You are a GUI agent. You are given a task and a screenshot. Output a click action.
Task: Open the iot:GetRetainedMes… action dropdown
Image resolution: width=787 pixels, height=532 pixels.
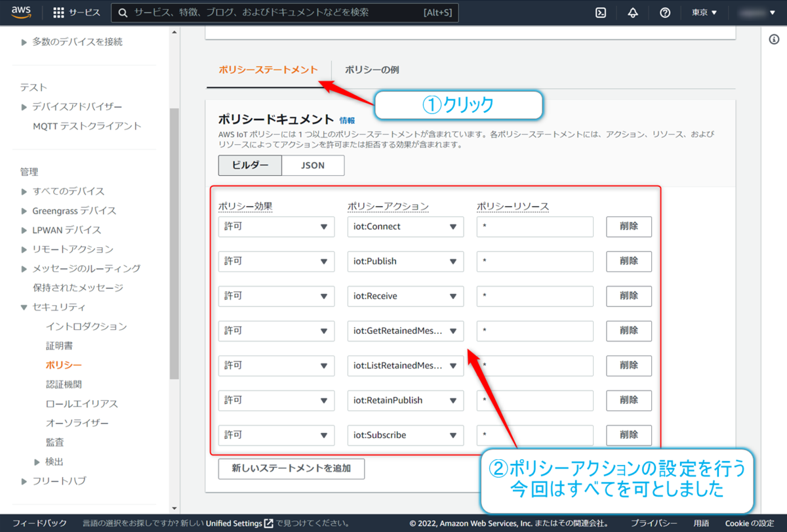coord(405,331)
